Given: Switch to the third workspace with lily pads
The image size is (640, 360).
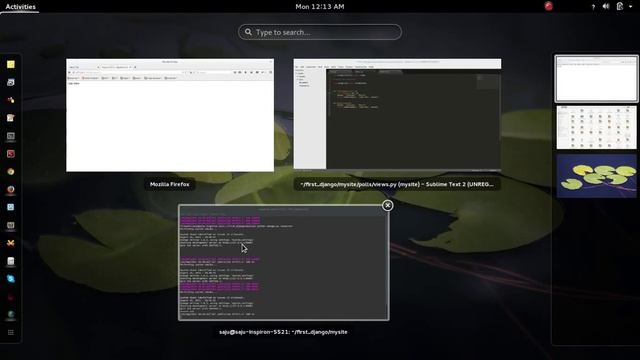Looking at the screenshot, I should tap(596, 176).
